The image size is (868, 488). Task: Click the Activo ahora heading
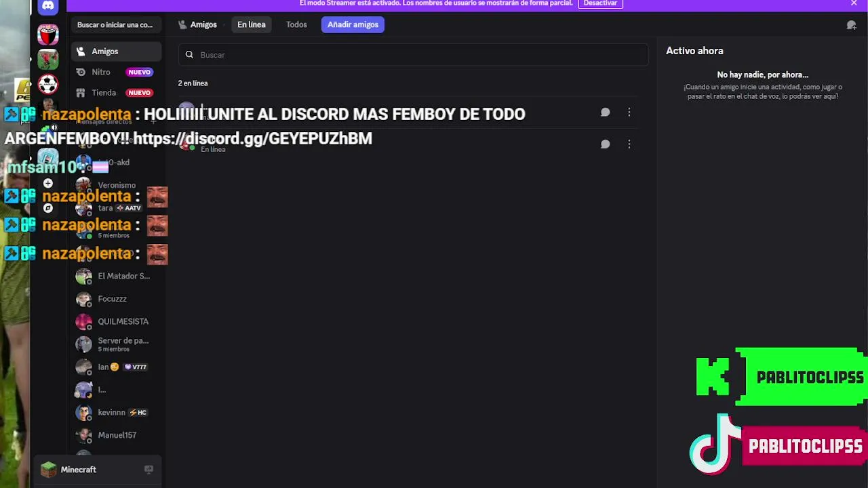(x=694, y=51)
